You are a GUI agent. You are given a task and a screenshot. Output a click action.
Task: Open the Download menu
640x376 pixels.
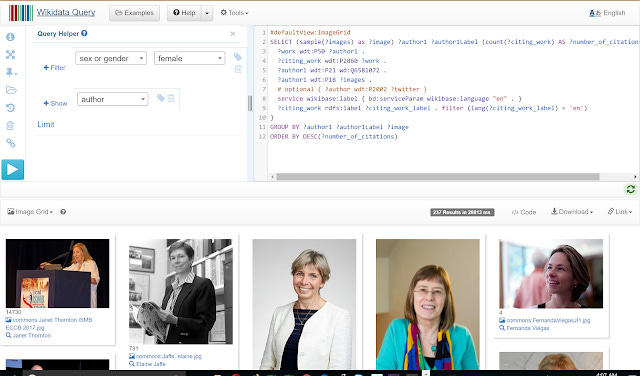(572, 211)
